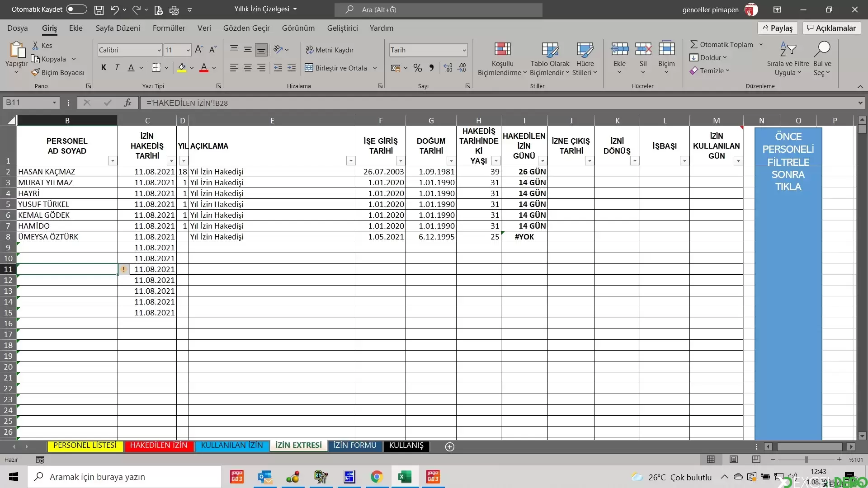Click the Temizle clear button
Screen dimensions: 868x488
[709, 71]
